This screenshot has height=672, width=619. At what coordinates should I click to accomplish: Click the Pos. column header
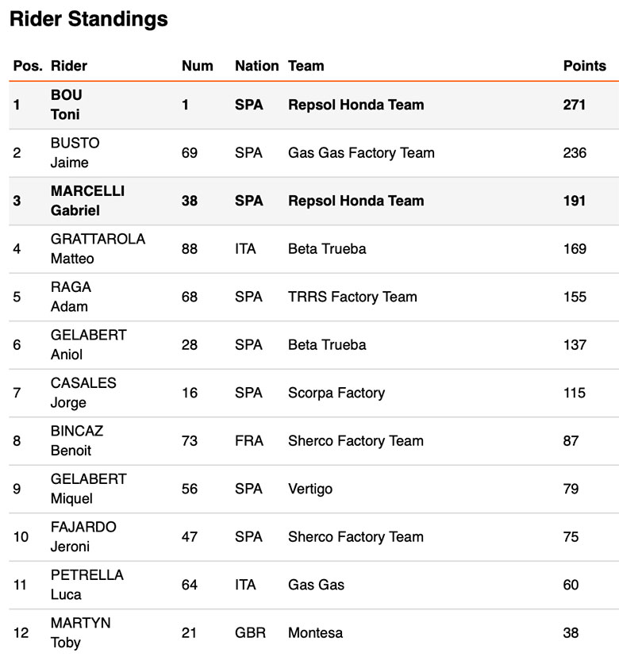pyautogui.click(x=27, y=66)
